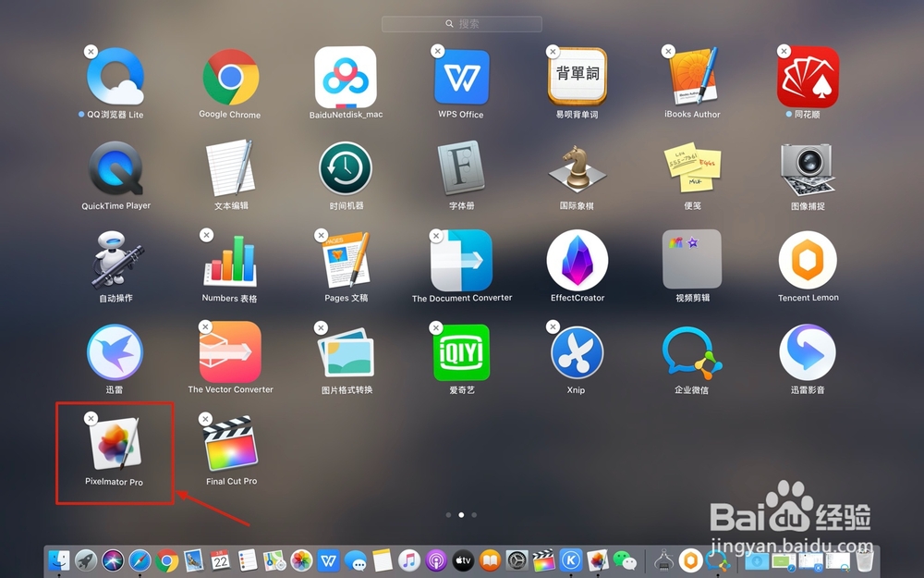Viewport: 924px width, 578px height.
Task: Open Finder from the Dock
Action: [x=58, y=560]
